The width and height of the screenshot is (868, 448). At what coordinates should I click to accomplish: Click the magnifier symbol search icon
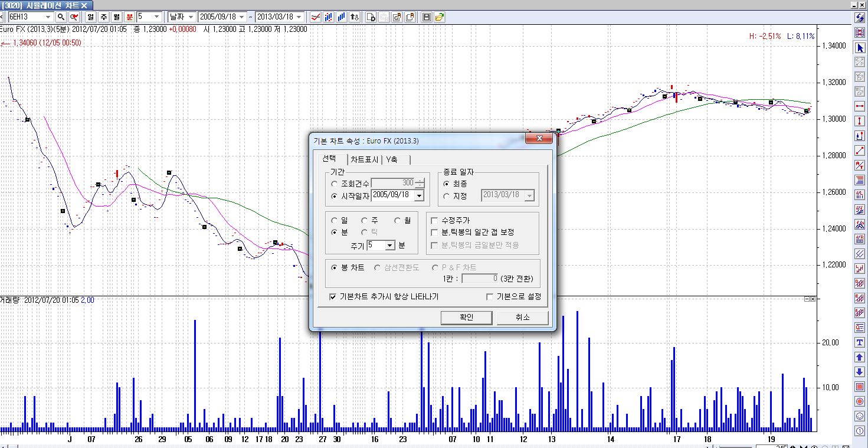click(x=61, y=17)
